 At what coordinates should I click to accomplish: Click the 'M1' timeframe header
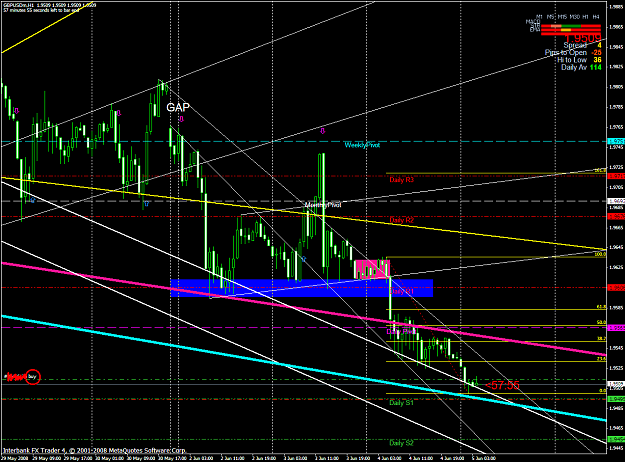(539, 17)
